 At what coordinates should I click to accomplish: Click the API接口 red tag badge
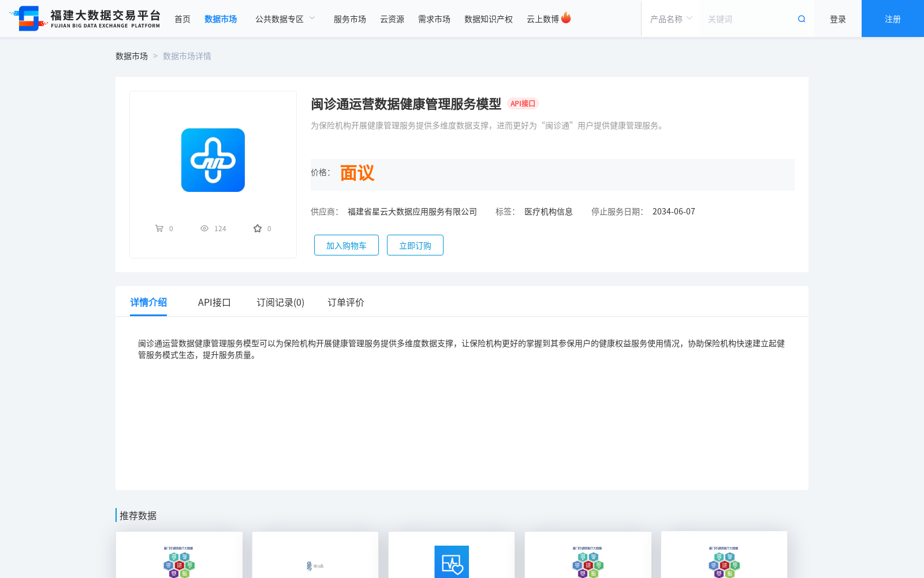tap(523, 103)
